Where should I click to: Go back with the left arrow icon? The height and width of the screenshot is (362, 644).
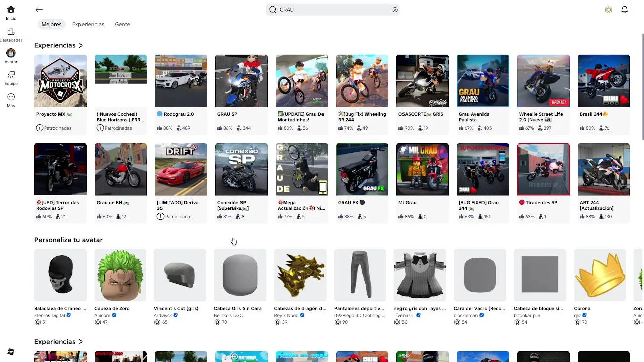pos(39,10)
